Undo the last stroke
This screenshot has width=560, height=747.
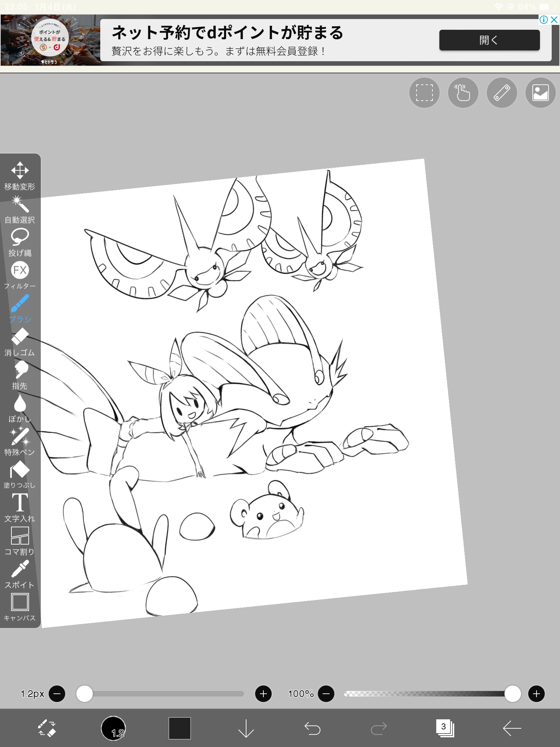point(312,728)
